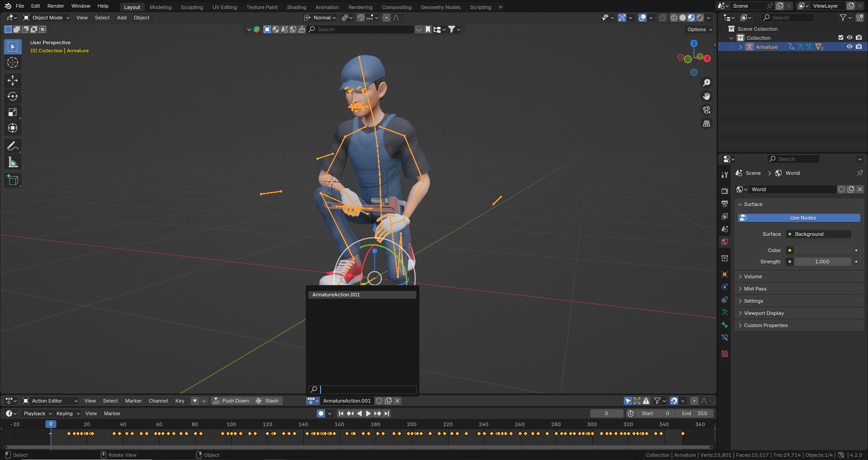Switch perspective/orthographic grid icon
Screen dimensions: 868x460
(707, 123)
